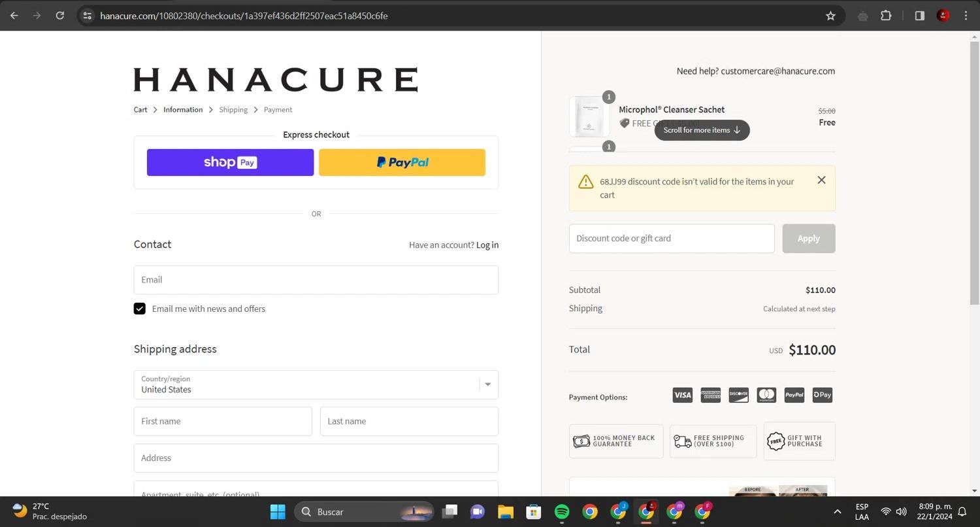Image resolution: width=980 pixels, height=527 pixels.
Task: Click the Address field
Action: click(316, 458)
